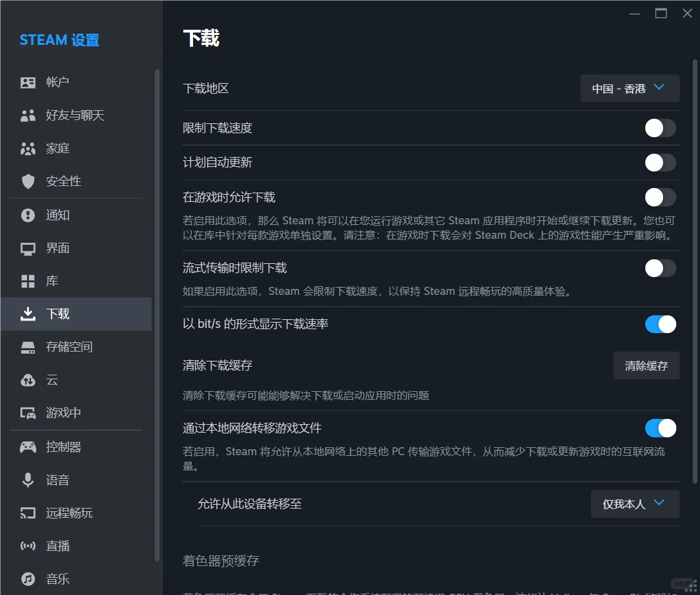Switch to the 家庭 settings section
The image size is (700, 595).
click(x=76, y=148)
